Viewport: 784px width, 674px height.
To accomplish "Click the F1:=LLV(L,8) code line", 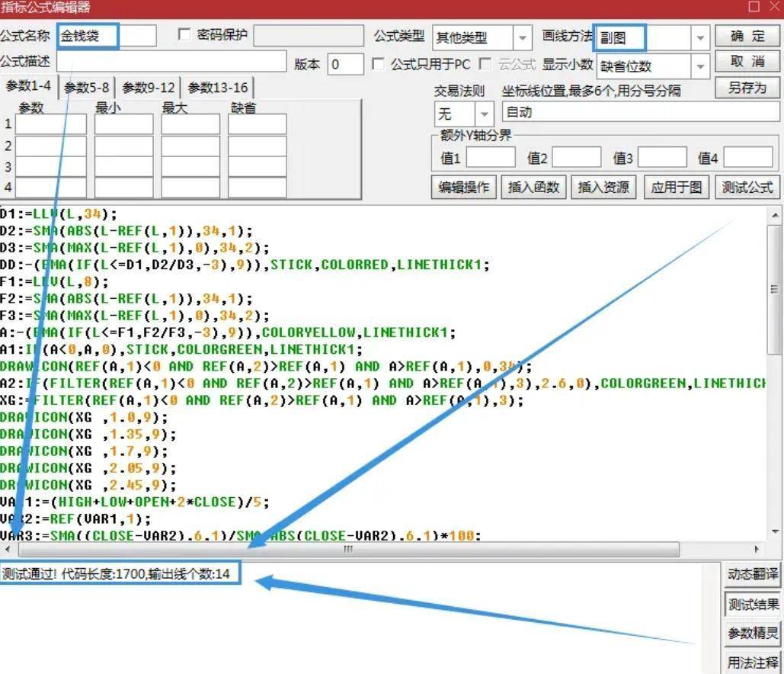I will coord(54,282).
